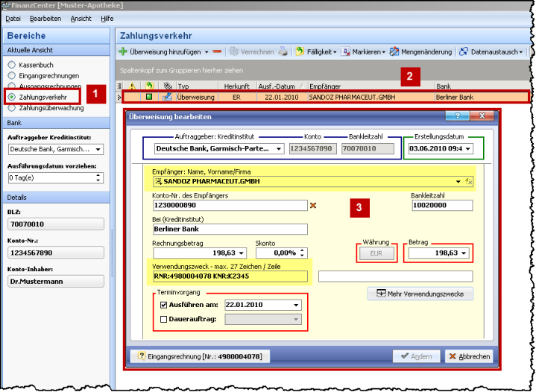The image size is (536, 392).
Task: Click the red X beside recipient account number
Action: pyautogui.click(x=313, y=206)
